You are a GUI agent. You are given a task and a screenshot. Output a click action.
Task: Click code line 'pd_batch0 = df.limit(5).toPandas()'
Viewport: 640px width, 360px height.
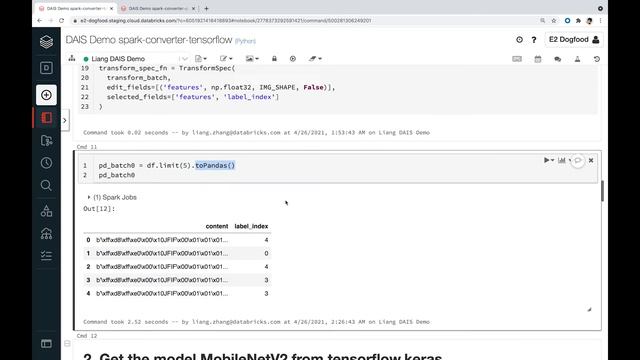(167, 165)
